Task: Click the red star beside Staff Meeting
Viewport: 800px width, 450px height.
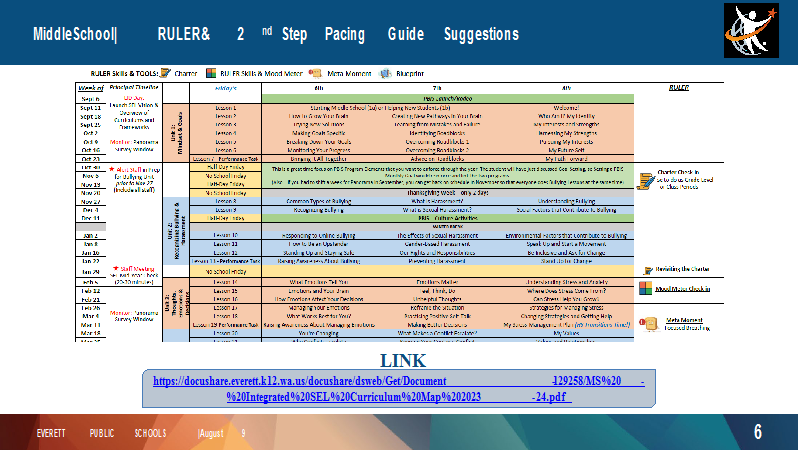Action: click(115, 268)
